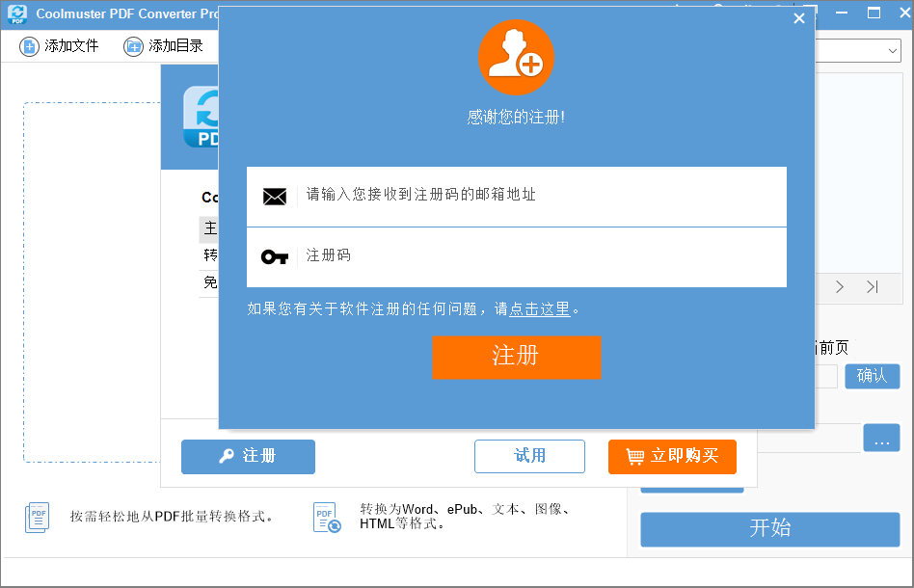The image size is (914, 588).
Task: Click 添加目录 in the toolbar
Action: click(163, 46)
